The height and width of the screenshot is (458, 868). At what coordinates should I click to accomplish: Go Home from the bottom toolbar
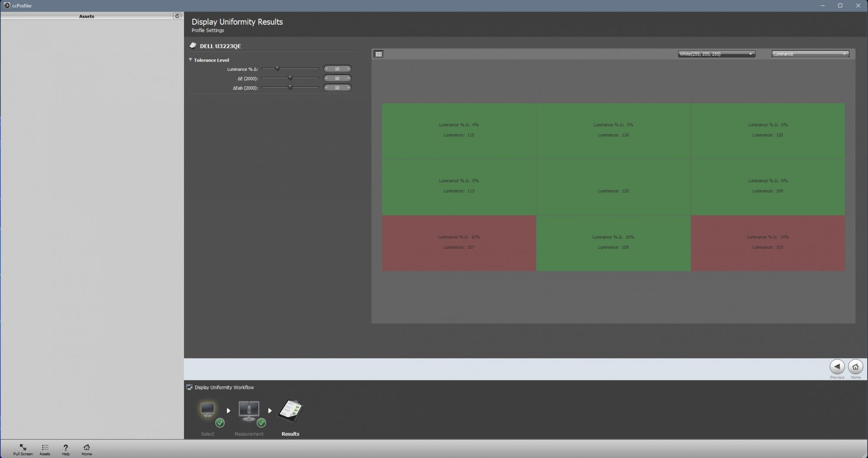tap(87, 449)
